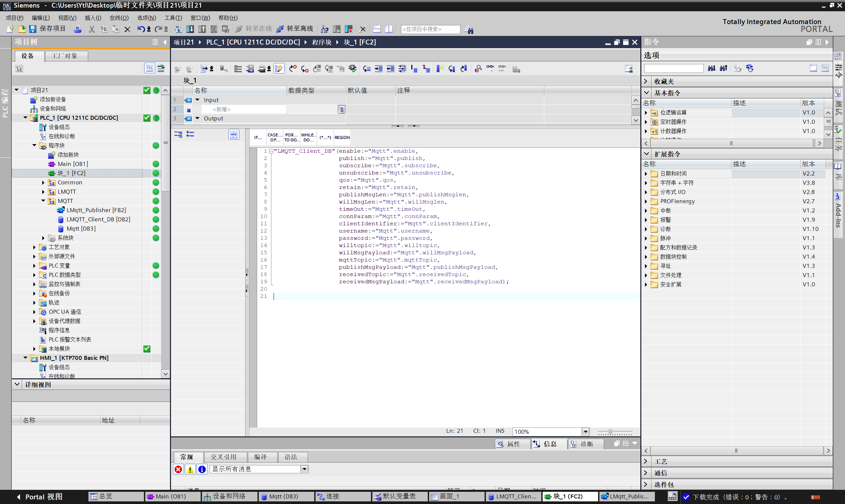Collapse the MQTT folder in the project tree
845x504 pixels.
(43, 201)
